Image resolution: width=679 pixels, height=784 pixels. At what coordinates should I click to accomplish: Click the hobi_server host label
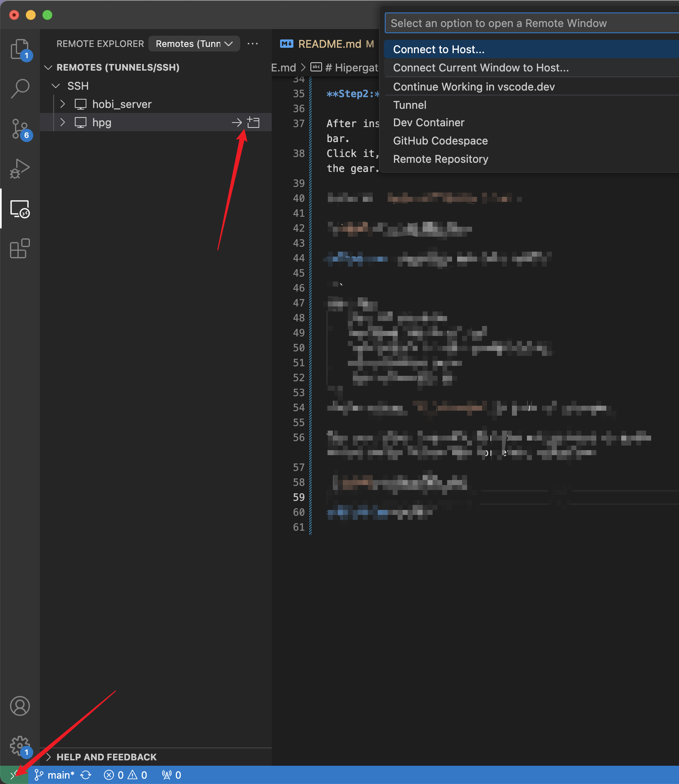[122, 104]
